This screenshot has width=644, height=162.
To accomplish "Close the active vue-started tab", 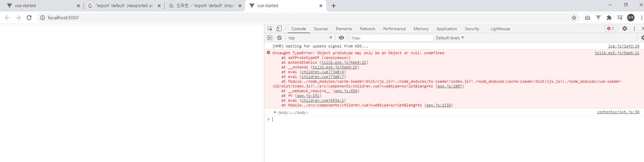I will [321, 6].
